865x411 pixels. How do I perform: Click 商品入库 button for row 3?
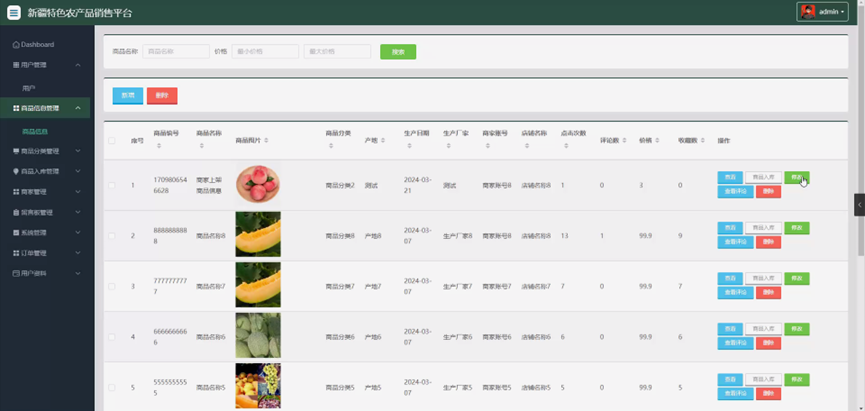[763, 279]
